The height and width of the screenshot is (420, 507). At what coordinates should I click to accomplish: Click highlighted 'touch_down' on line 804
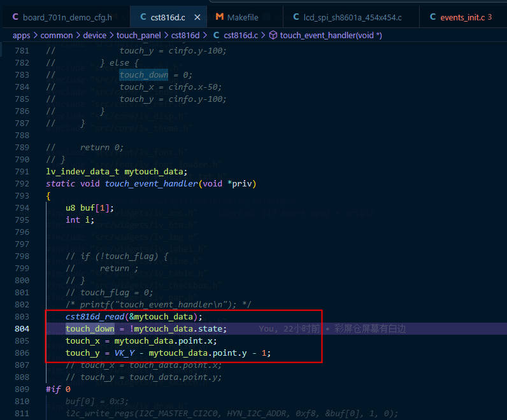[x=90, y=329]
